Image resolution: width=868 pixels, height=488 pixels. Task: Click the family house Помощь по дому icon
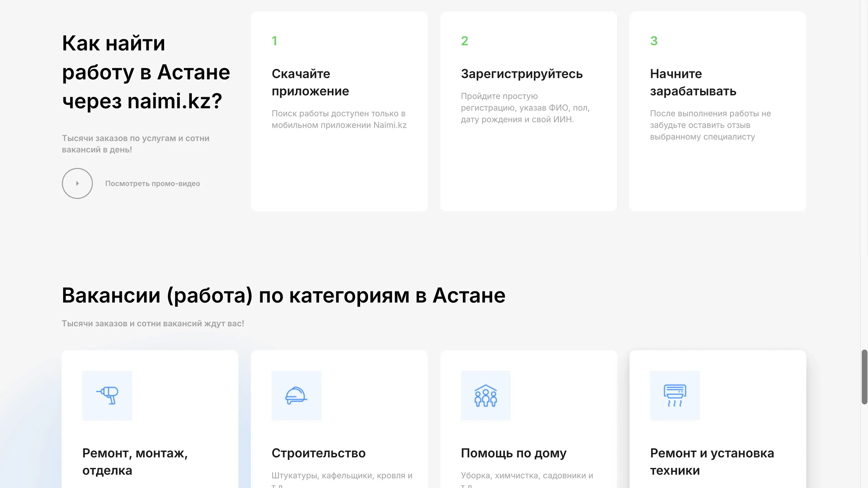click(486, 395)
